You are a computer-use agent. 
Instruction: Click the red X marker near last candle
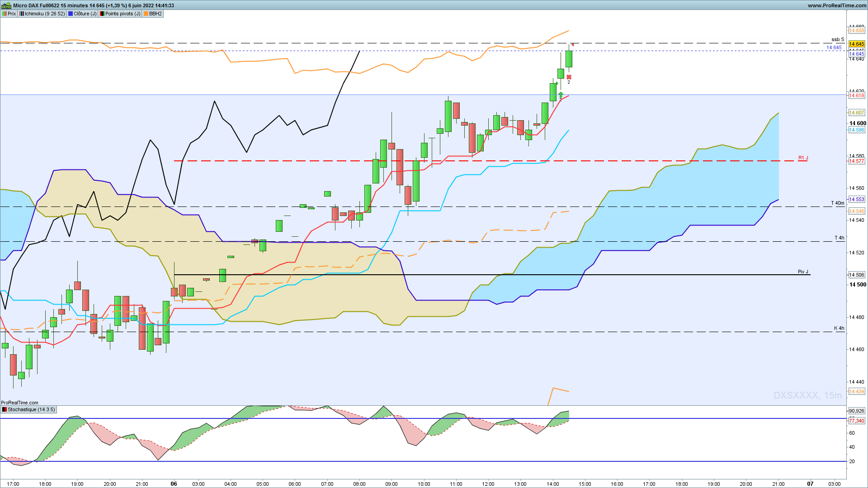pyautogui.click(x=569, y=77)
